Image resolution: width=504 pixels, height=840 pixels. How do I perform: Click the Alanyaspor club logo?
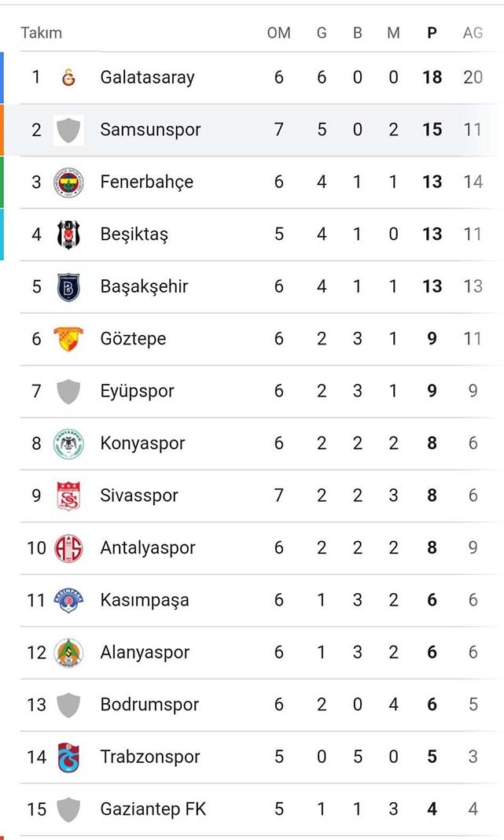coord(69,652)
